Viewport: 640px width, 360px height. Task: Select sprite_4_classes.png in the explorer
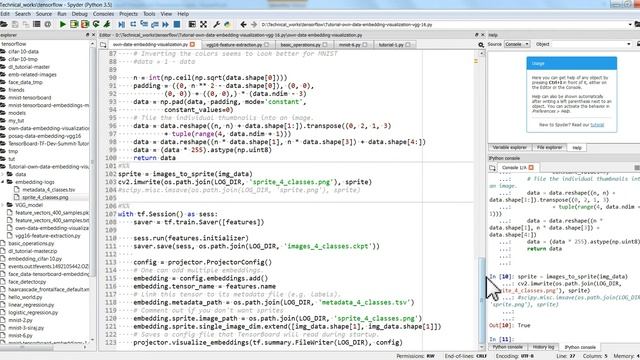coord(45,198)
